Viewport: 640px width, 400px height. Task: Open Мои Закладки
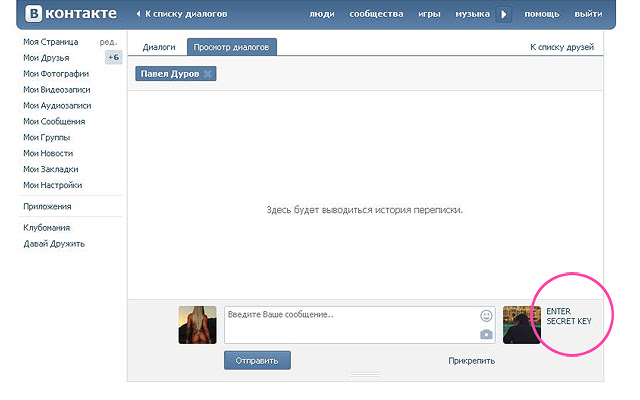[51, 169]
